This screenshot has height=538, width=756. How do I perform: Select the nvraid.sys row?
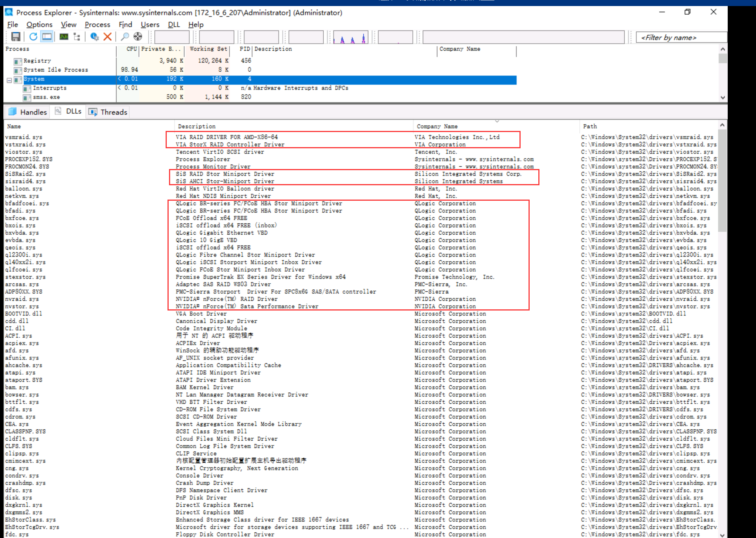[361, 299]
